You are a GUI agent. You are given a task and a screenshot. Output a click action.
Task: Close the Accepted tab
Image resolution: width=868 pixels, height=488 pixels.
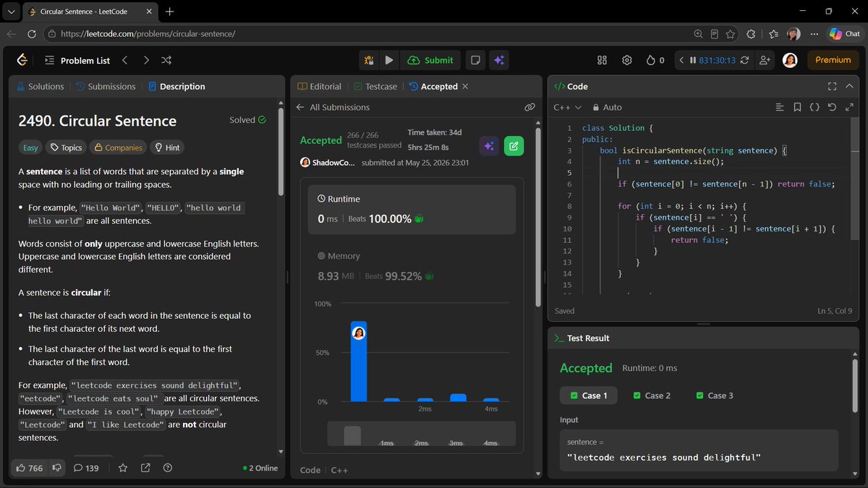tap(465, 86)
